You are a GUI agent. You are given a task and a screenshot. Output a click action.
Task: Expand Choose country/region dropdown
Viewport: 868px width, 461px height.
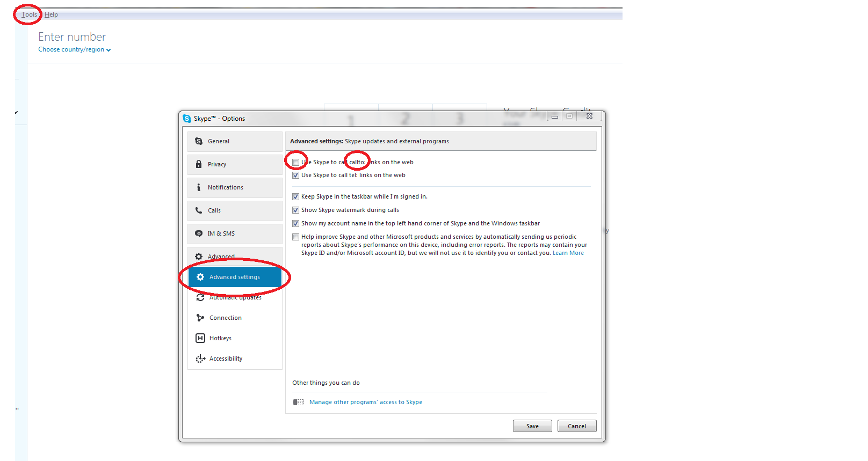tap(75, 49)
